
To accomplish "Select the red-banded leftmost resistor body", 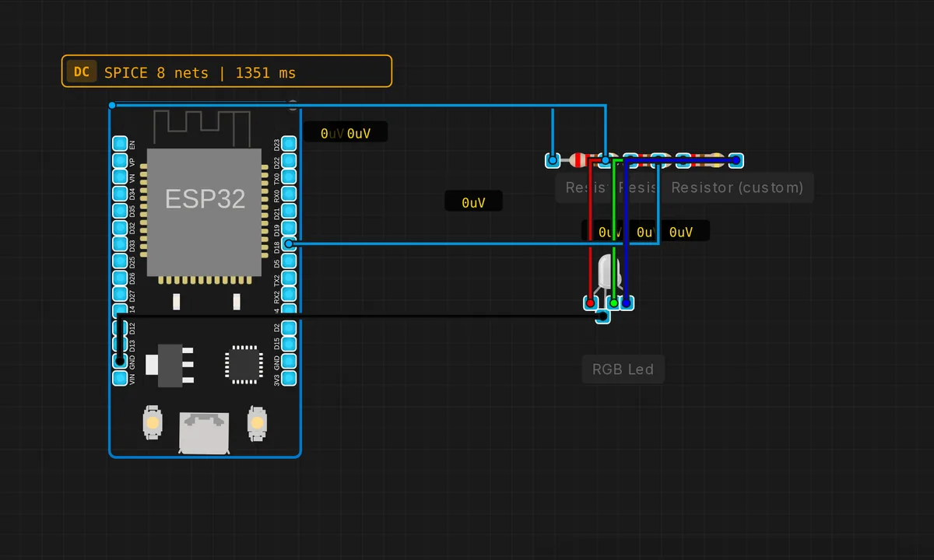I will coord(579,161).
